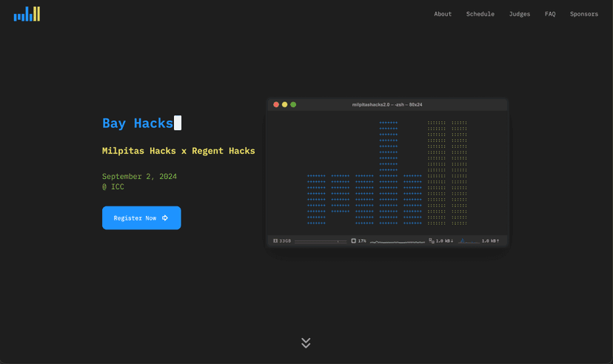Screen dimensions: 613x364
Task: Open the About section
Action: tap(443, 14)
